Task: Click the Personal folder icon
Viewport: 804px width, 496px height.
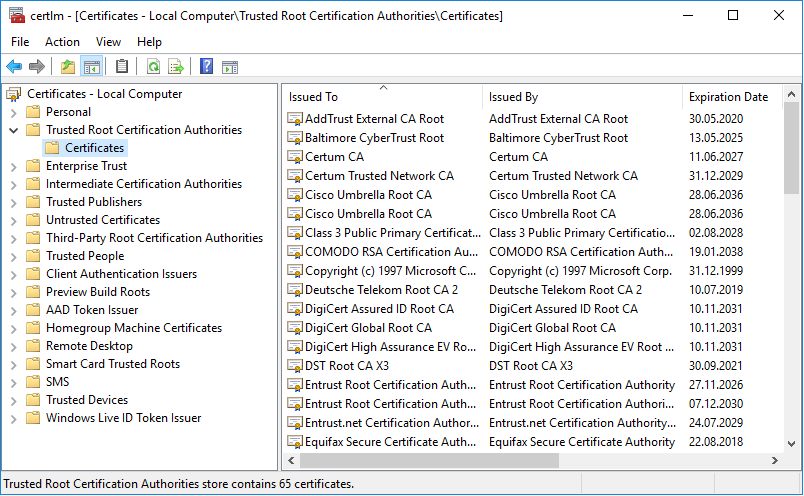Action: coord(33,112)
